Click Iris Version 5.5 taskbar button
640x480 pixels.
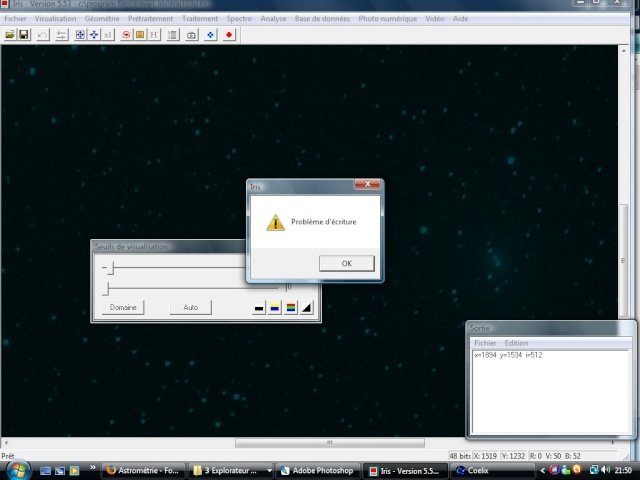(x=405, y=471)
